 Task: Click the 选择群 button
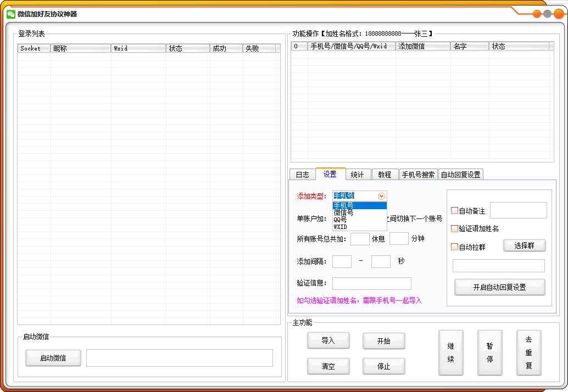pos(524,246)
